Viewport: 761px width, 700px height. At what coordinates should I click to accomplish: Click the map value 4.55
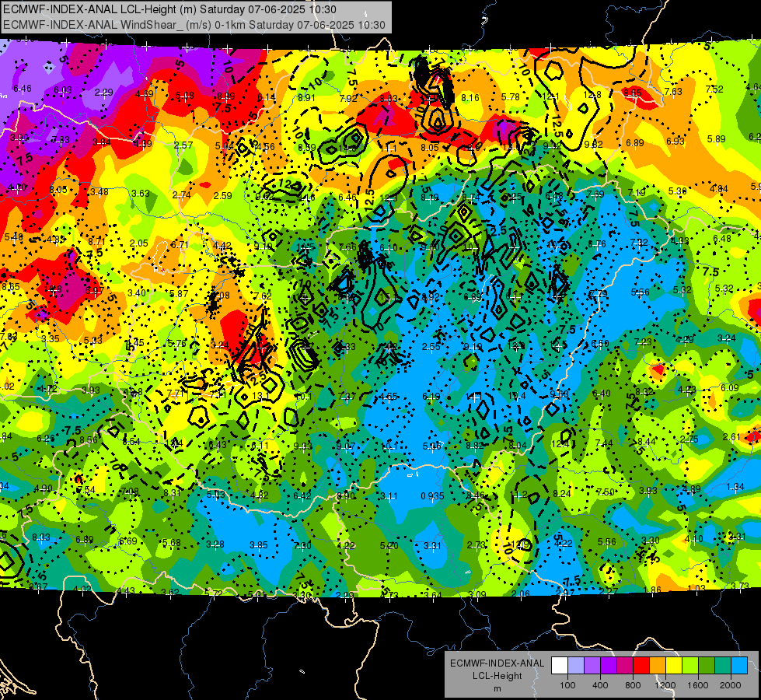coord(388,397)
